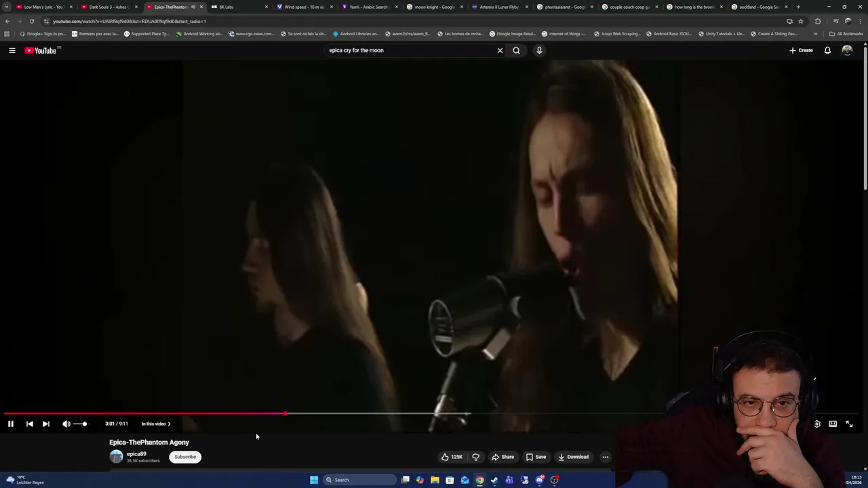The width and height of the screenshot is (868, 488).
Task: Reload the page
Action: 32,21
